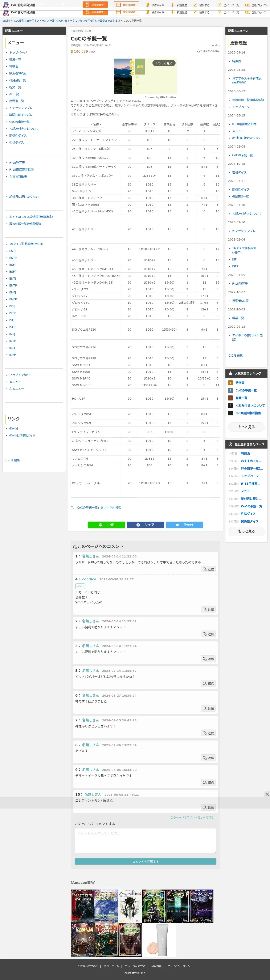This screenshot has width=270, height=980.
Task: Open rank 5 R-18用探索者指南 ranking entry
Action: (248, 413)
